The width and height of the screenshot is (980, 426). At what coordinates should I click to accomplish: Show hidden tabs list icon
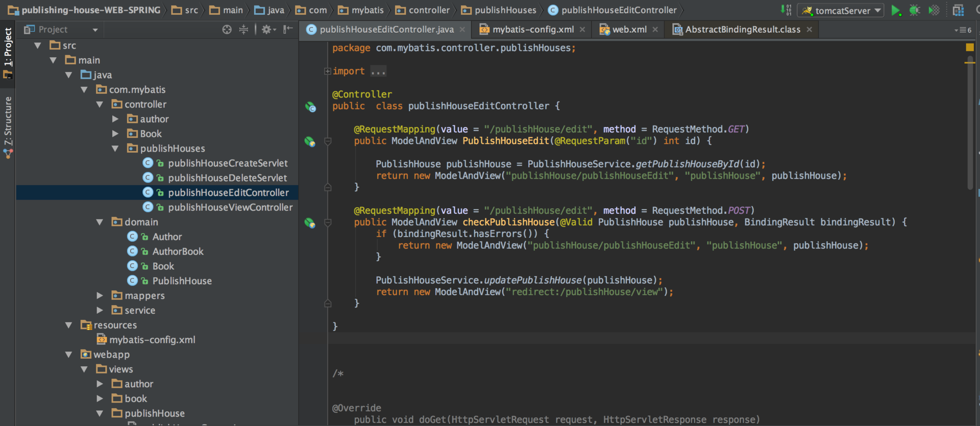[x=963, y=30]
